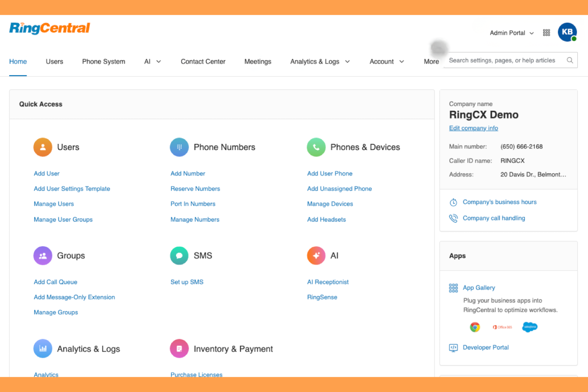This screenshot has width=588, height=392.
Task: Click the Chrome app icon
Action: pos(475,327)
